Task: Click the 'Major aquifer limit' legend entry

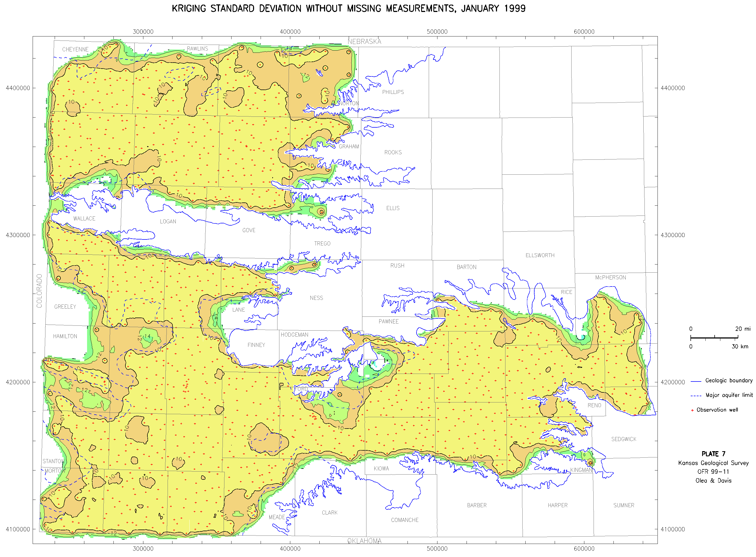Action: click(729, 395)
